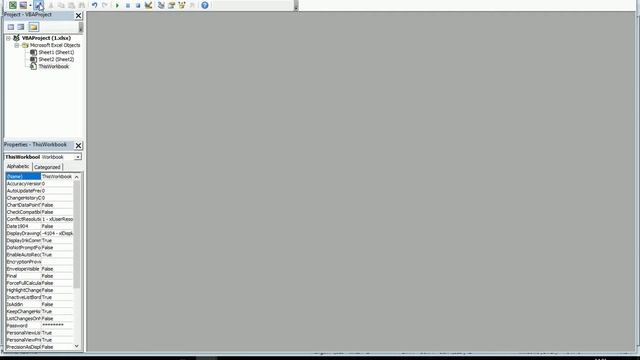The width and height of the screenshot is (640, 360).
Task: Select the IsAddin property row
Action: click(x=40, y=304)
